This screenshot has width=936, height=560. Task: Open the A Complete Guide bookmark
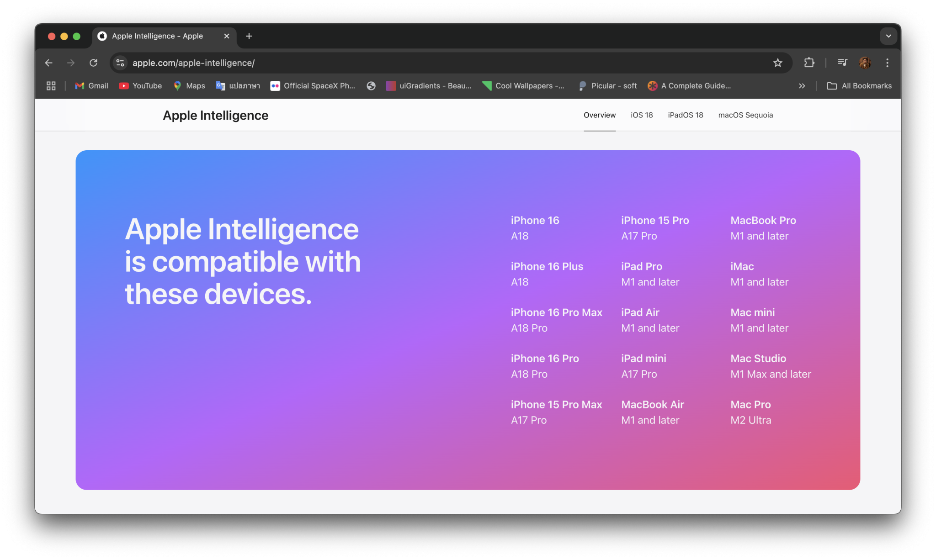689,86
